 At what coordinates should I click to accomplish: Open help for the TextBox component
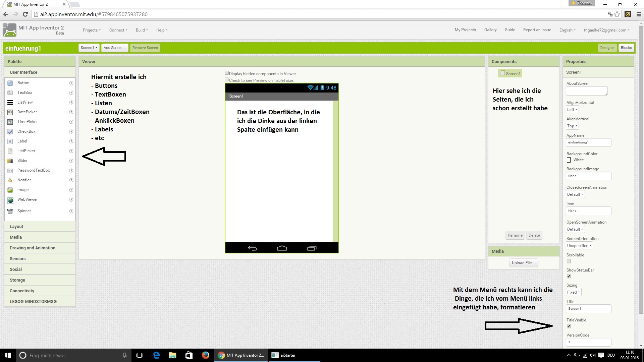tap(71, 93)
